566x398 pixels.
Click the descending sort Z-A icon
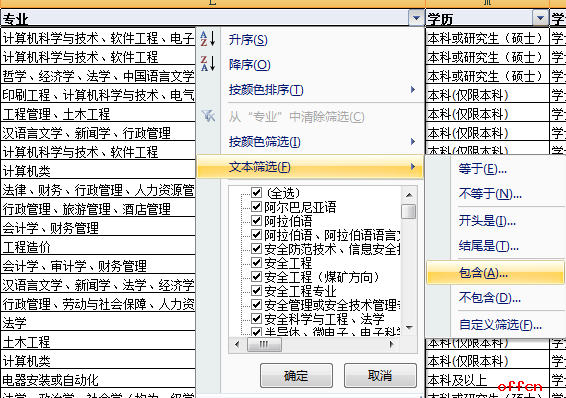tap(208, 64)
